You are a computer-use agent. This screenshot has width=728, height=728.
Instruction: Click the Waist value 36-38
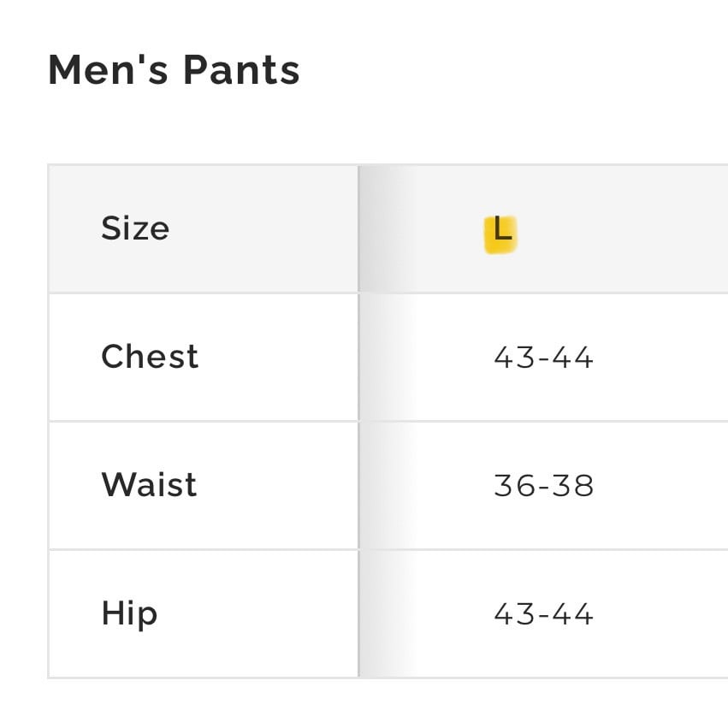[x=544, y=486]
